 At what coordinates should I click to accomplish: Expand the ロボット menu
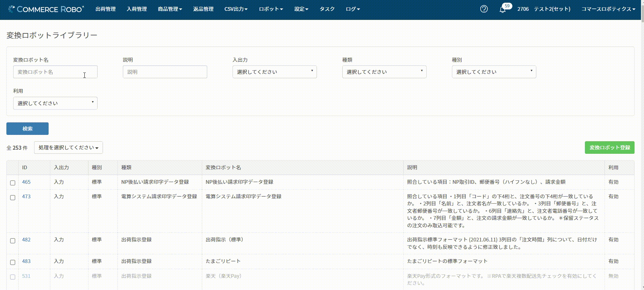click(271, 9)
